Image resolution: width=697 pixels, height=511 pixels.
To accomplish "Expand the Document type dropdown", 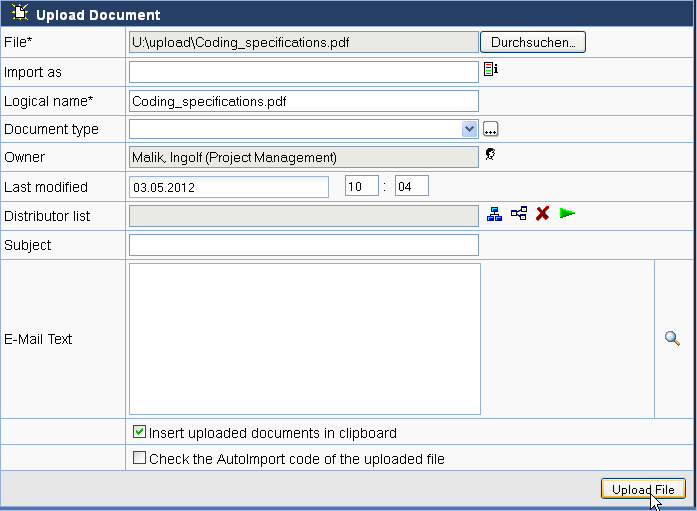I will [470, 129].
